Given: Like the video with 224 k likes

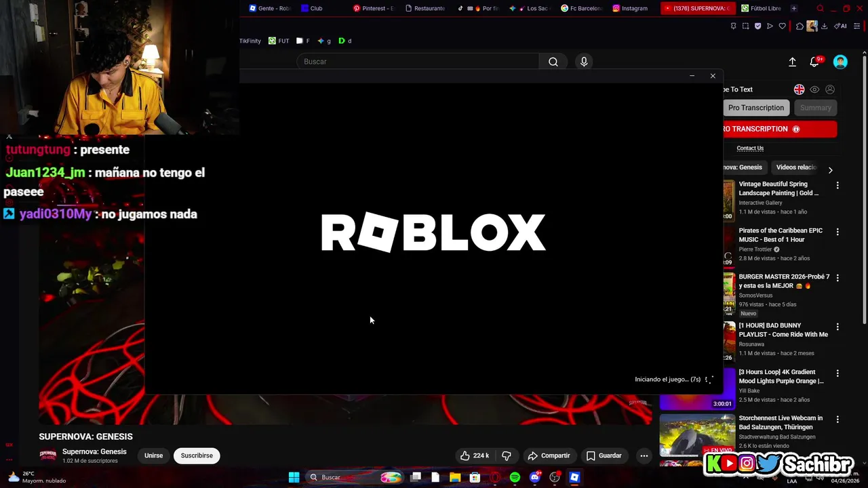Looking at the screenshot, I should point(475,455).
